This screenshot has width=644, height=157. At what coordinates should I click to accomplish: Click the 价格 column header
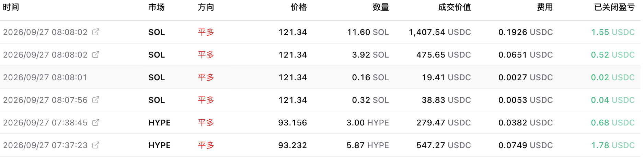click(x=299, y=7)
